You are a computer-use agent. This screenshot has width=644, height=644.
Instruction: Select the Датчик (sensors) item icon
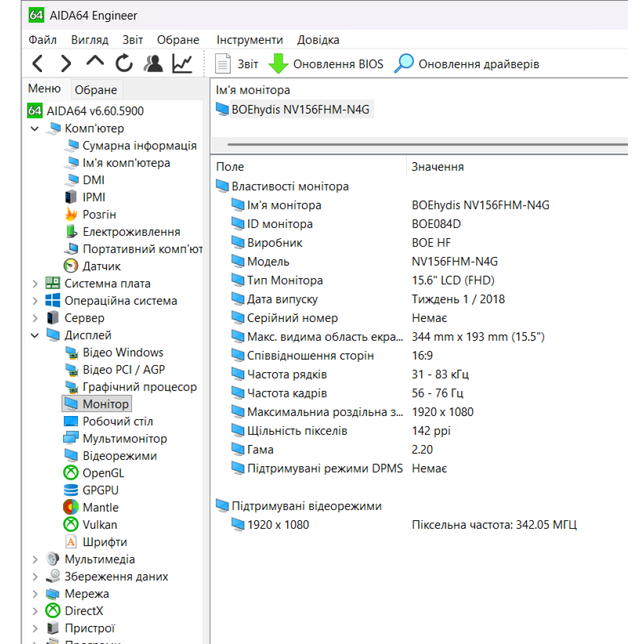[71, 265]
